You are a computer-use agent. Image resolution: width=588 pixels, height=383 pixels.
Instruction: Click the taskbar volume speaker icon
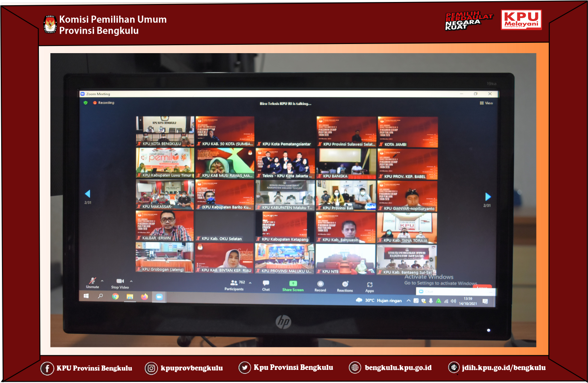tap(453, 301)
